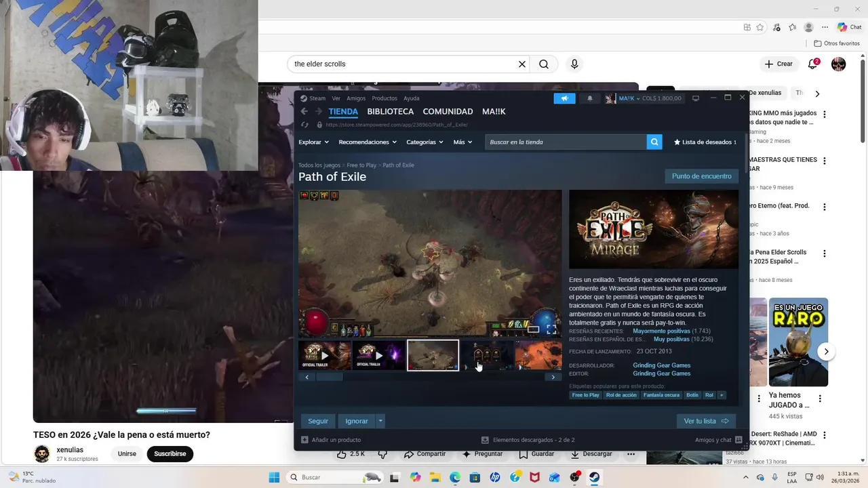Open the Steam menu in menu bar
Viewport: 868px width, 488px height.
(313, 98)
